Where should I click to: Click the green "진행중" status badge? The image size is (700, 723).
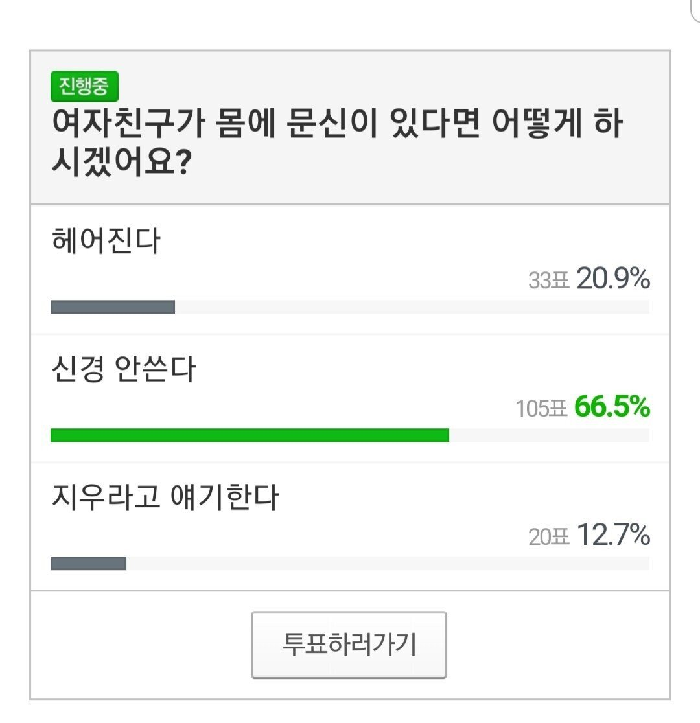click(x=84, y=87)
